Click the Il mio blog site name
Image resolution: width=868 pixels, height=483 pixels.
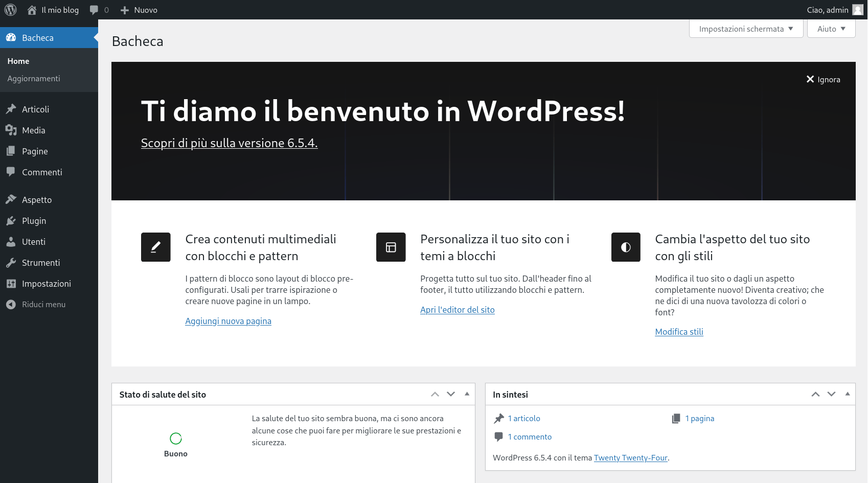click(60, 10)
